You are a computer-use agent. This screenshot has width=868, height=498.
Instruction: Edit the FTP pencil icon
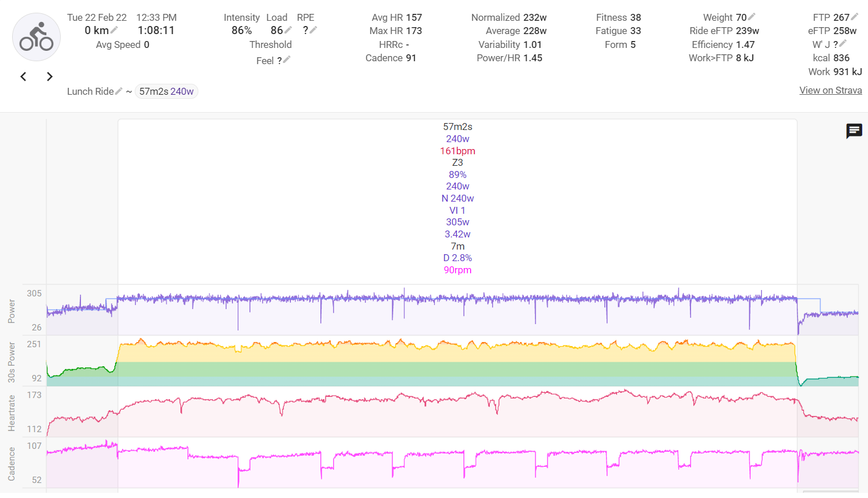point(855,17)
